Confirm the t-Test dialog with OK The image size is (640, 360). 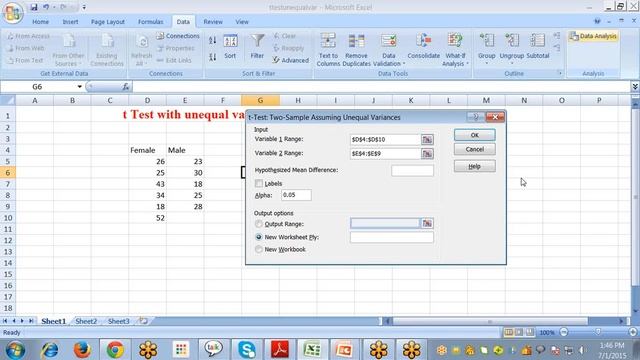tap(475, 135)
